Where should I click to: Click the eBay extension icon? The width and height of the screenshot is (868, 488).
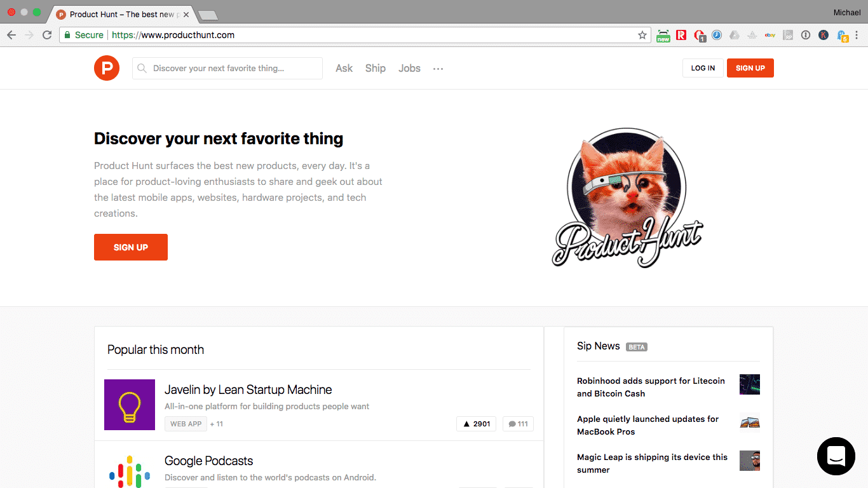coord(770,35)
